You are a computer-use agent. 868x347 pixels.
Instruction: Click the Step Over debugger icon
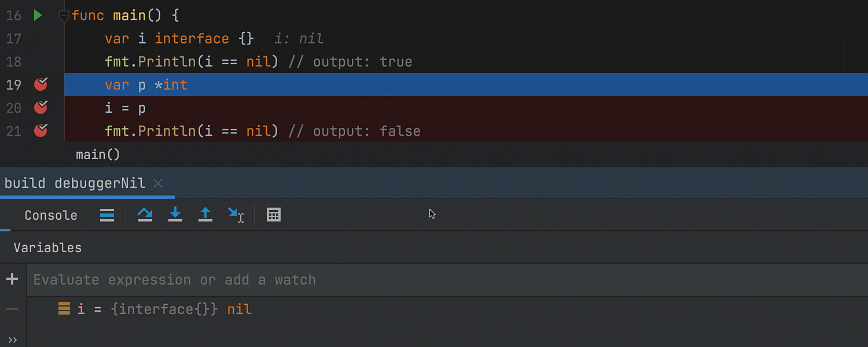pyautogui.click(x=145, y=215)
